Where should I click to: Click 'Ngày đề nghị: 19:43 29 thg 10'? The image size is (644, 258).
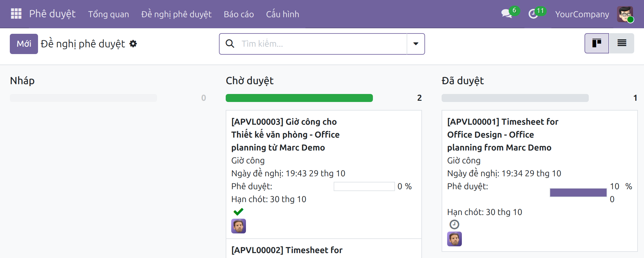[288, 174]
